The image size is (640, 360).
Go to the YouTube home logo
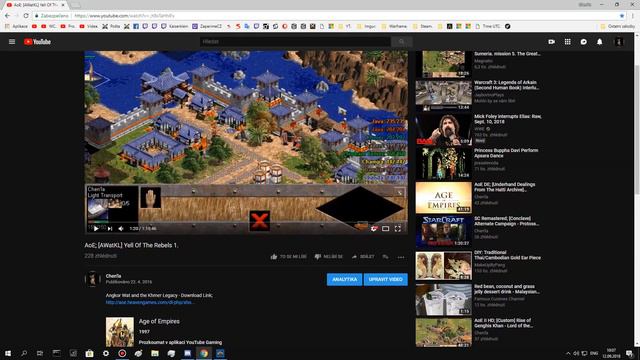point(37,42)
